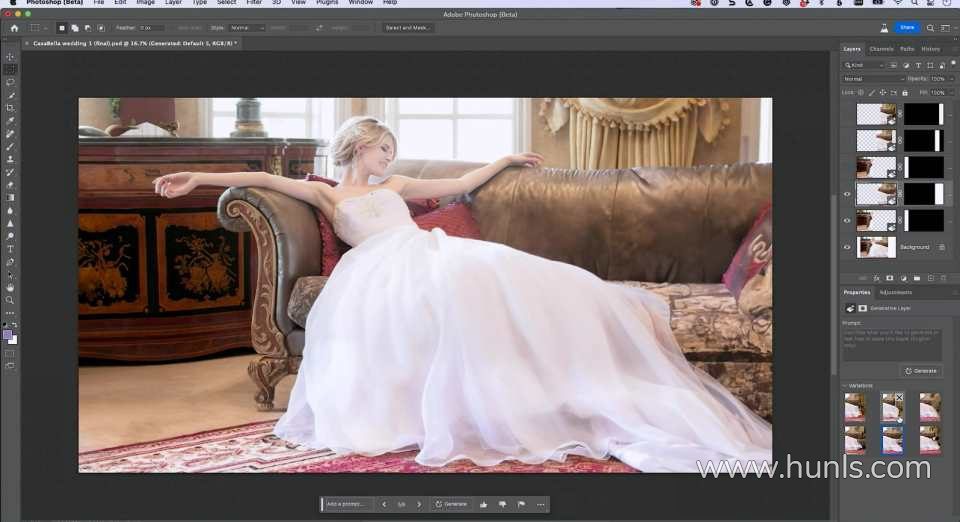Give thumbs up to generated result

(x=483, y=504)
